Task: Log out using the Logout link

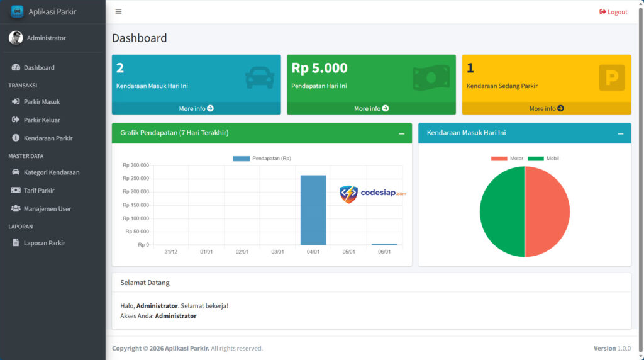Action: click(613, 12)
